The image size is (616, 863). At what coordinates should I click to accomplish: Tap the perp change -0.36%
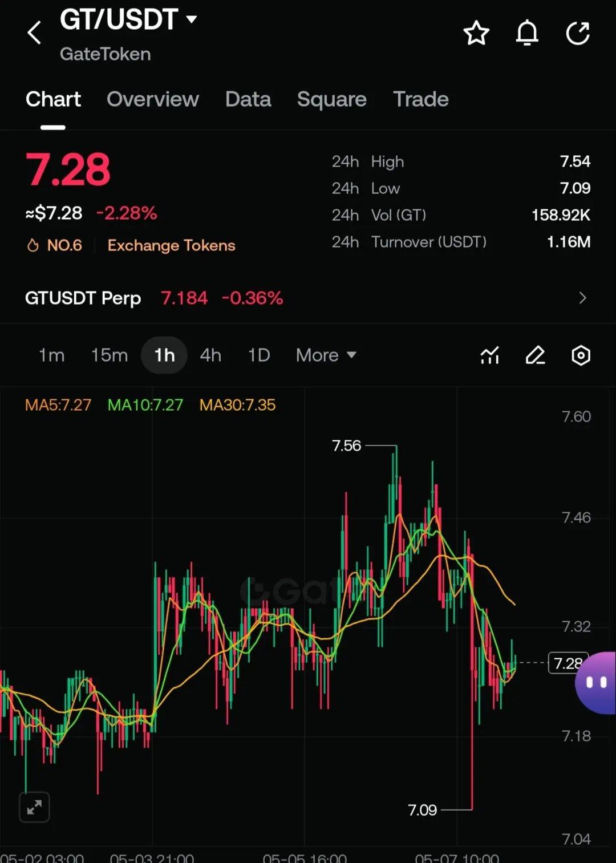(252, 298)
